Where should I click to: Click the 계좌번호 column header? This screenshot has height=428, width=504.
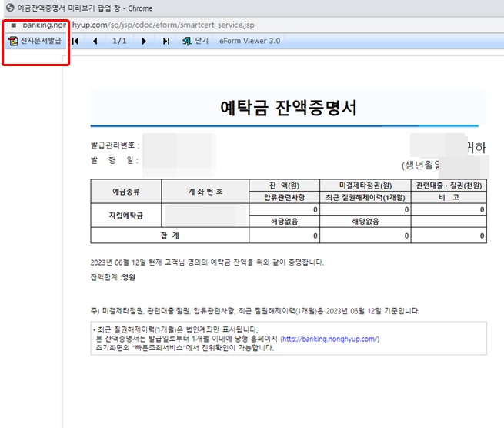[x=205, y=192]
